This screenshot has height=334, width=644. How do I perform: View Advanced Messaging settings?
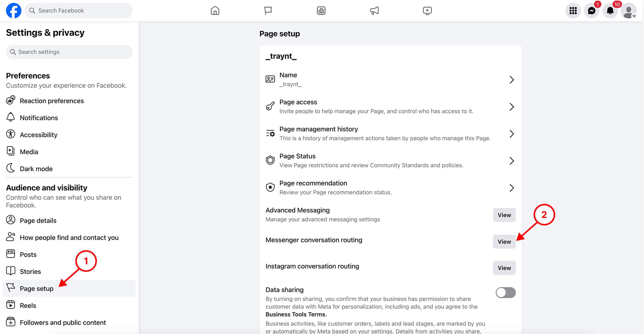(504, 215)
